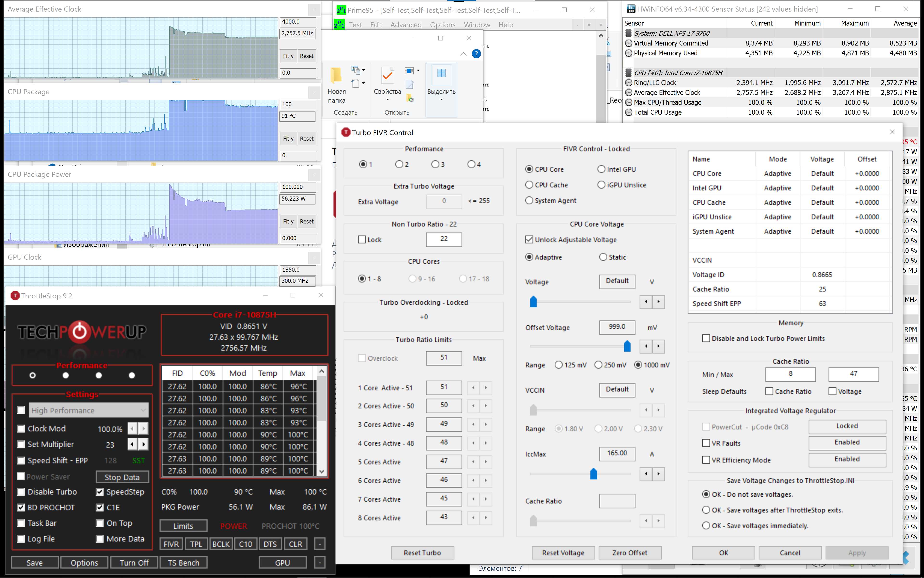Check Disable and Lock Turbo Power Limits
This screenshot has width=924, height=578.
click(706, 338)
